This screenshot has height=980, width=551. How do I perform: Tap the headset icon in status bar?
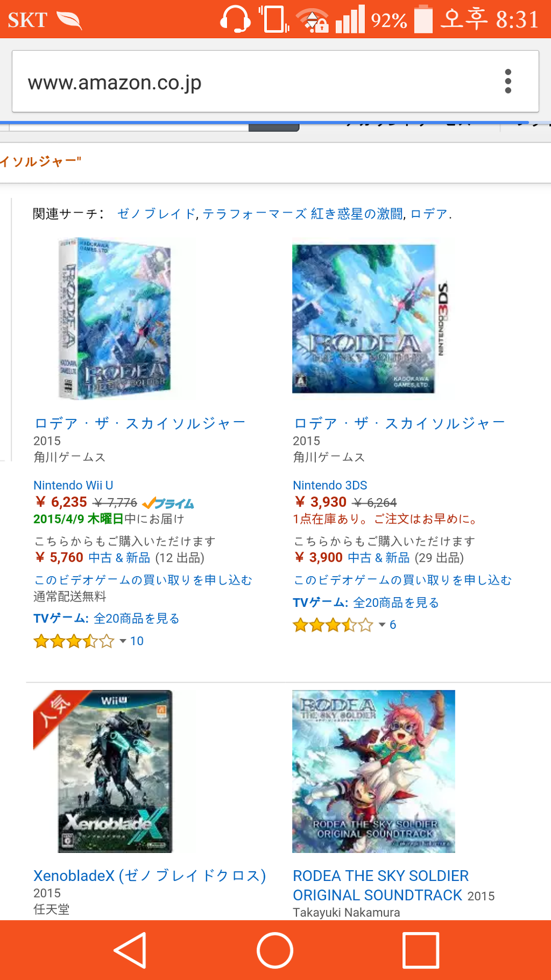pos(235,19)
